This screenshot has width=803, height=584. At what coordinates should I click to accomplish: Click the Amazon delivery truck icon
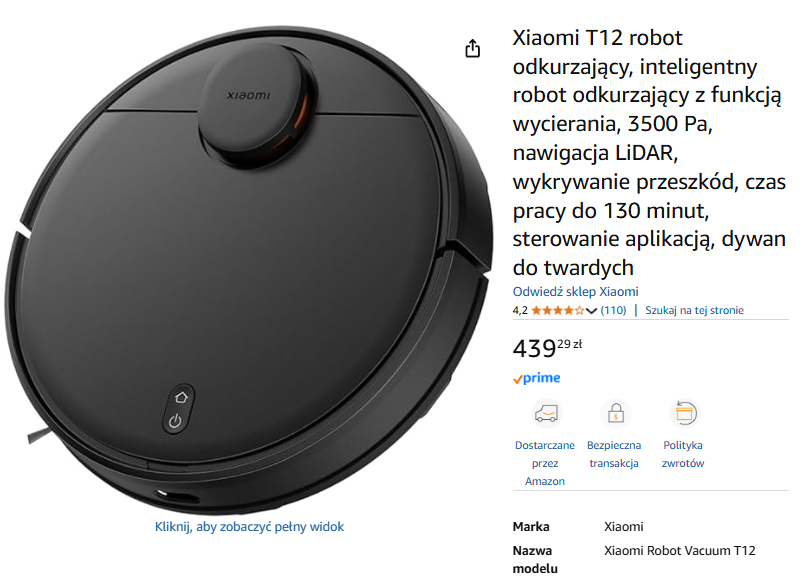(x=545, y=412)
